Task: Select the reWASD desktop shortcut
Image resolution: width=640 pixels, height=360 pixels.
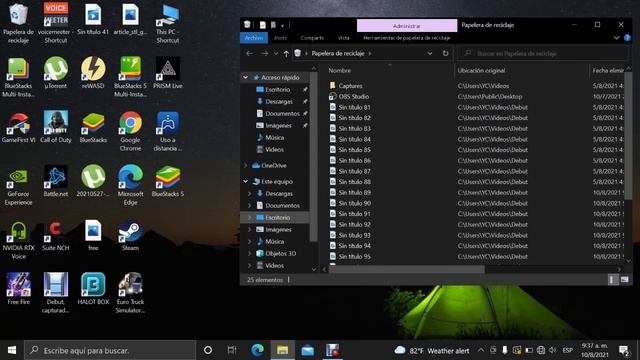Action: 93,72
